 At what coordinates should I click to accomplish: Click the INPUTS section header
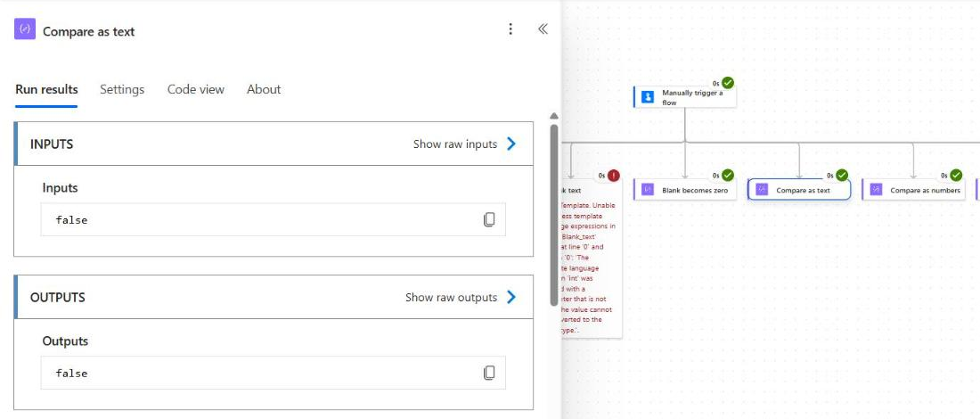(274, 144)
